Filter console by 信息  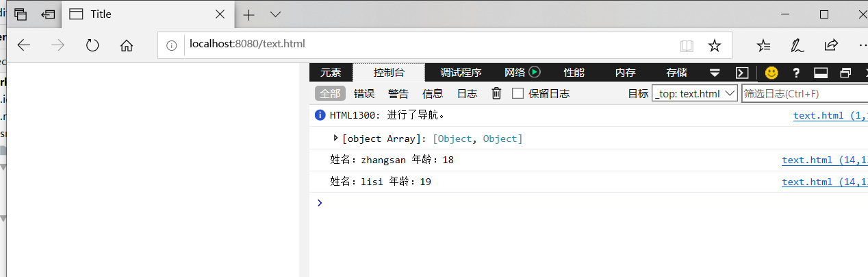pos(433,94)
